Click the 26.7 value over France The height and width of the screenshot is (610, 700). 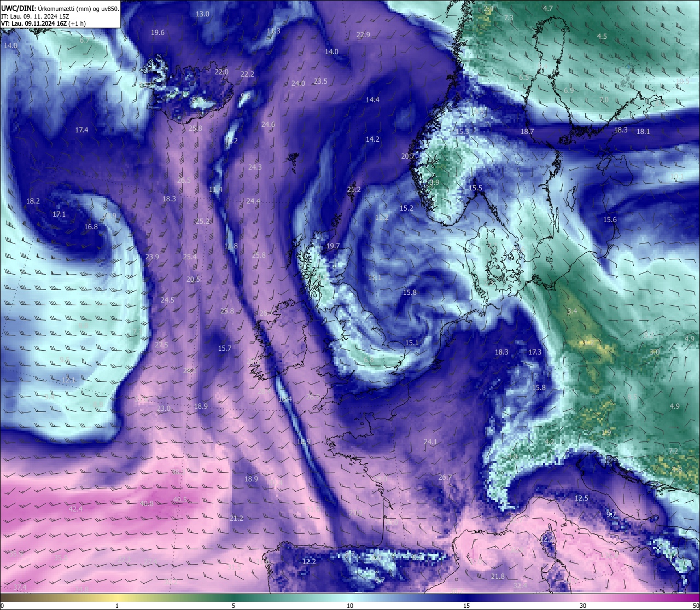[x=445, y=477]
